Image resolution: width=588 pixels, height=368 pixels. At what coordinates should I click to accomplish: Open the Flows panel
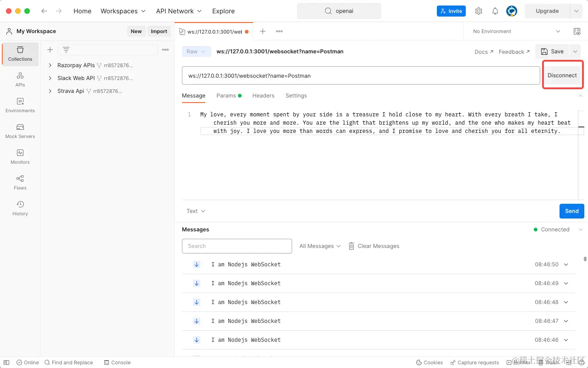(20, 182)
